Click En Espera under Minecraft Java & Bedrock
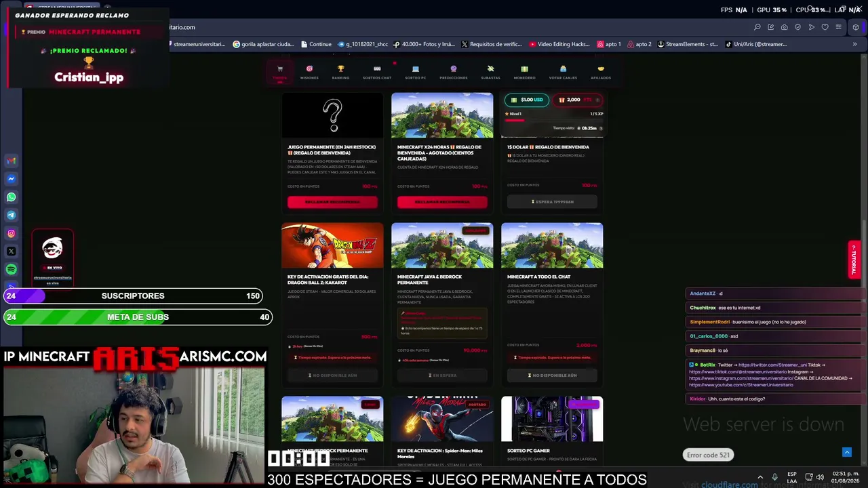 click(x=442, y=375)
